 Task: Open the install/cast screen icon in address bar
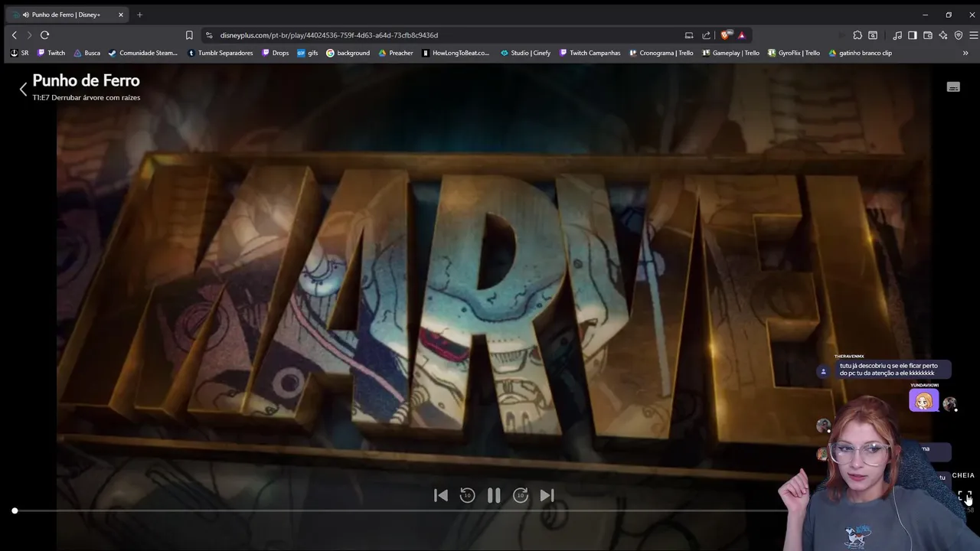tap(689, 35)
